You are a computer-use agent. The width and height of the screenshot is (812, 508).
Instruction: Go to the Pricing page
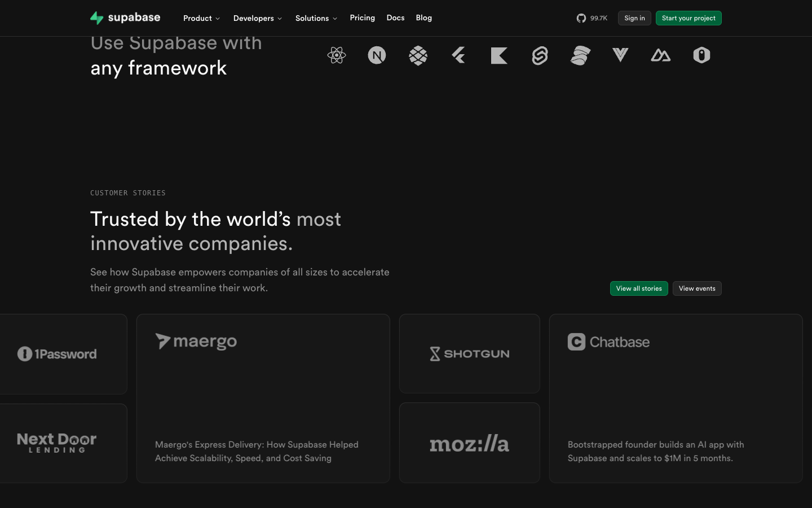coord(363,18)
